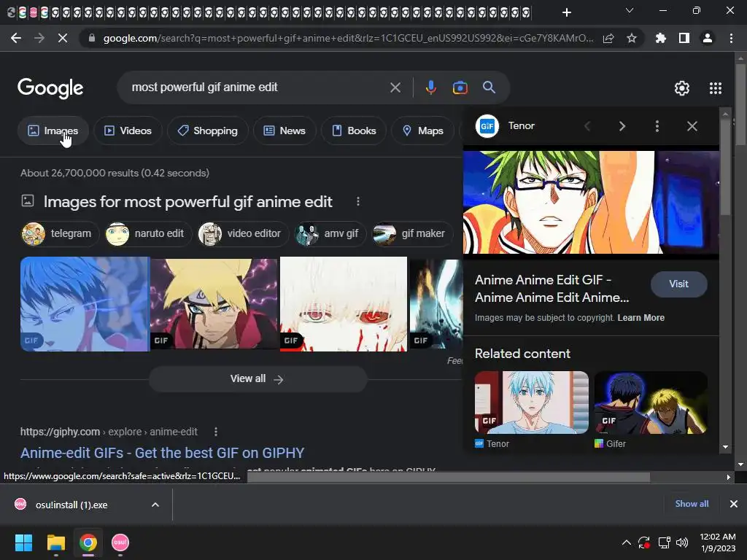This screenshot has height=560, width=747.
Task: Click the browser back arrow
Action: coord(16,38)
